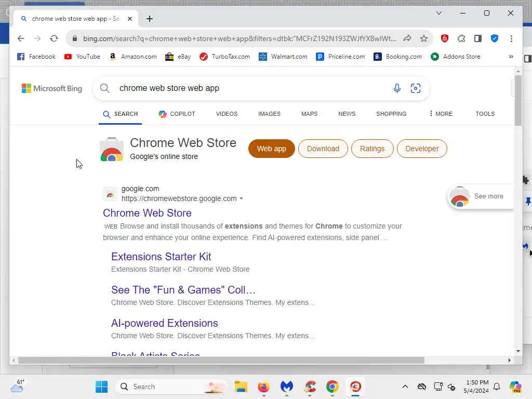Open the Windows Start menu

(x=101, y=387)
